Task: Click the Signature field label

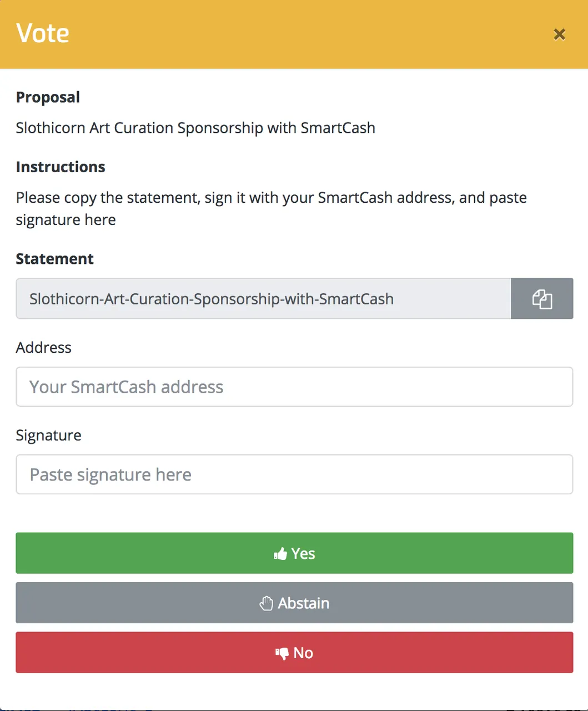Action: coord(48,435)
